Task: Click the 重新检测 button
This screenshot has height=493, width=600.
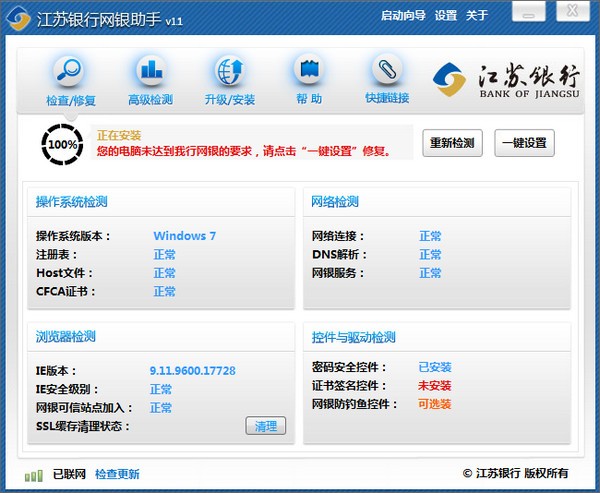Action: click(x=452, y=143)
